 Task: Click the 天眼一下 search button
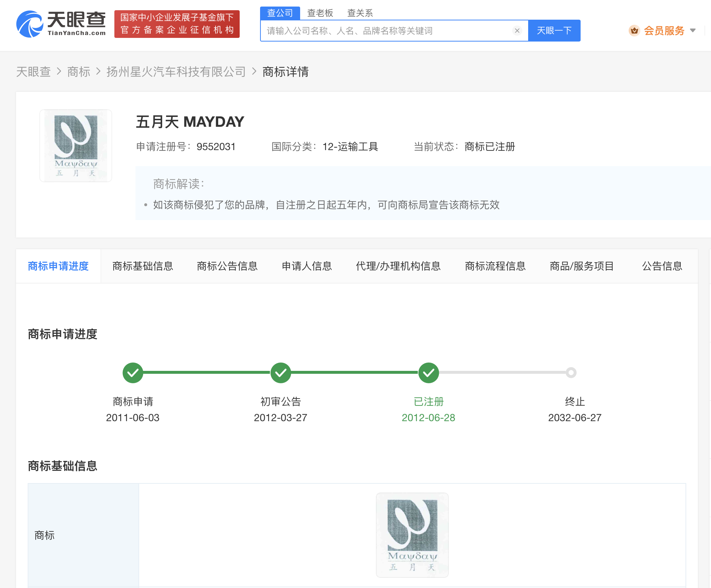click(554, 31)
